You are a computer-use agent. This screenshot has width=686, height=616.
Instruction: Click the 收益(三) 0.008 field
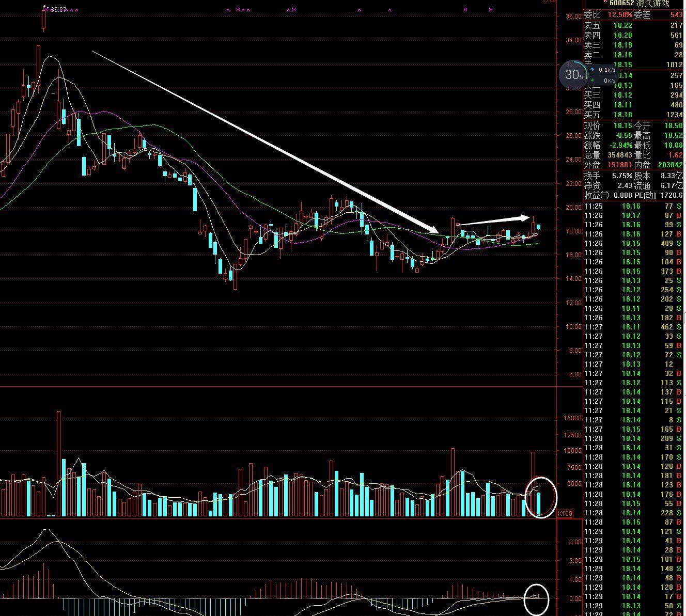point(608,195)
